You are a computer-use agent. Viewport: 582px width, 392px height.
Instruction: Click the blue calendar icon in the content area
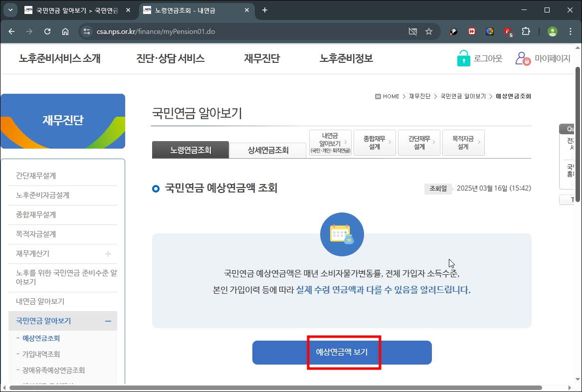342,234
